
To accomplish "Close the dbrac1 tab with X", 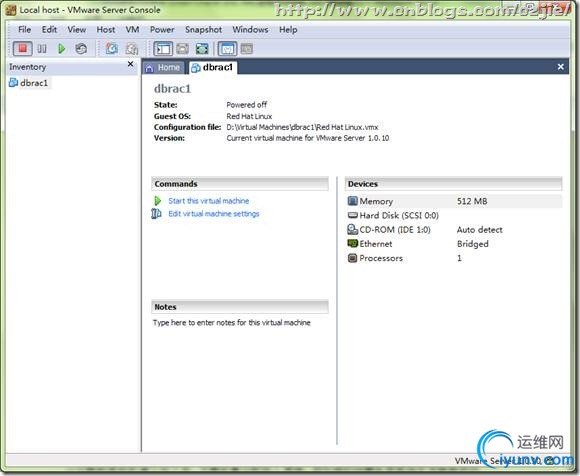I will 560,67.
